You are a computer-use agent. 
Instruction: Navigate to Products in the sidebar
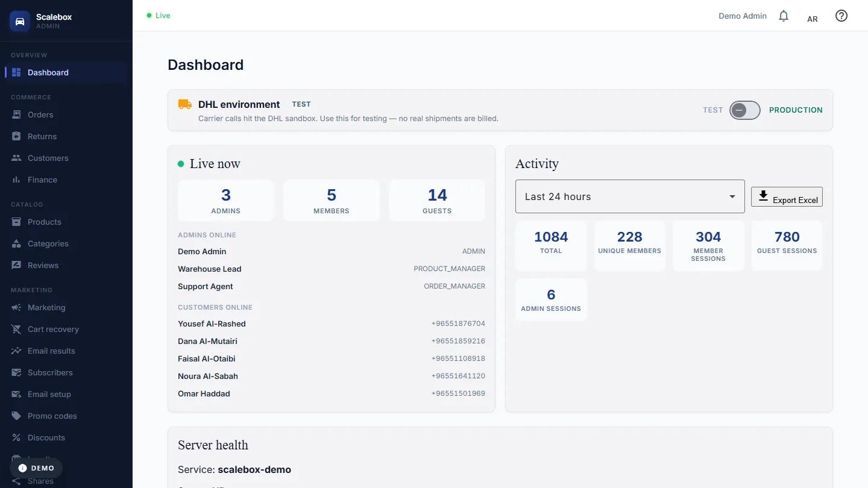(66, 222)
